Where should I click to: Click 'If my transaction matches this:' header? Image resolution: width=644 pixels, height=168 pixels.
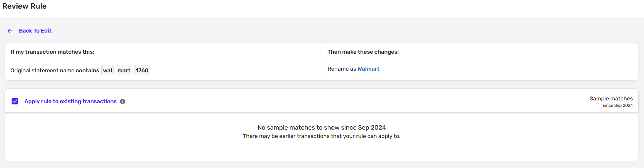pyautogui.click(x=52, y=52)
